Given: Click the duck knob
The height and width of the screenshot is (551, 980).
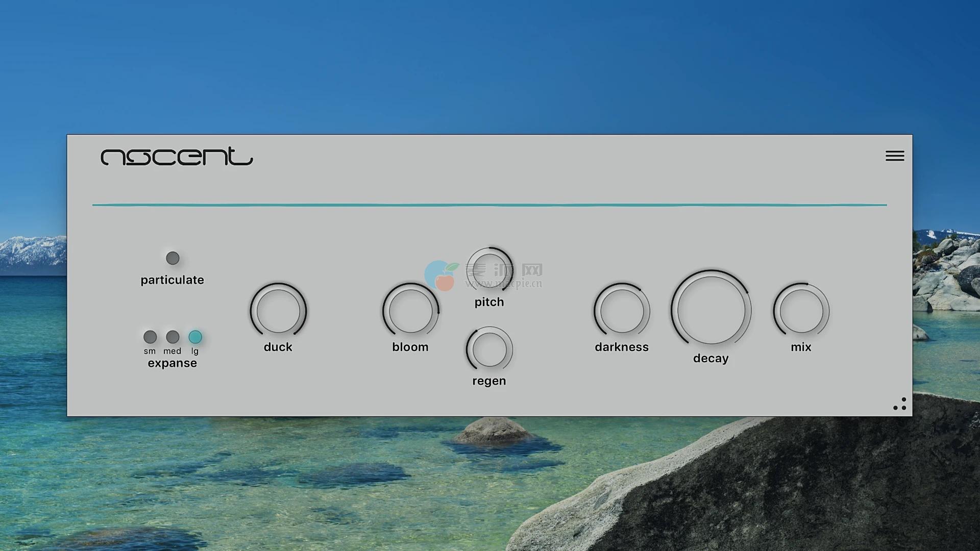Looking at the screenshot, I should point(278,311).
